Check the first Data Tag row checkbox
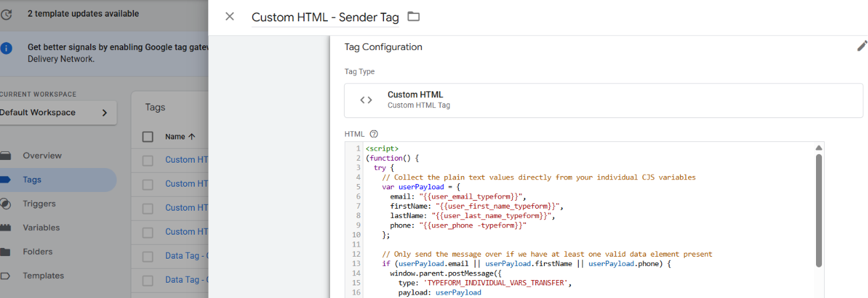The height and width of the screenshot is (298, 868). coord(148,256)
